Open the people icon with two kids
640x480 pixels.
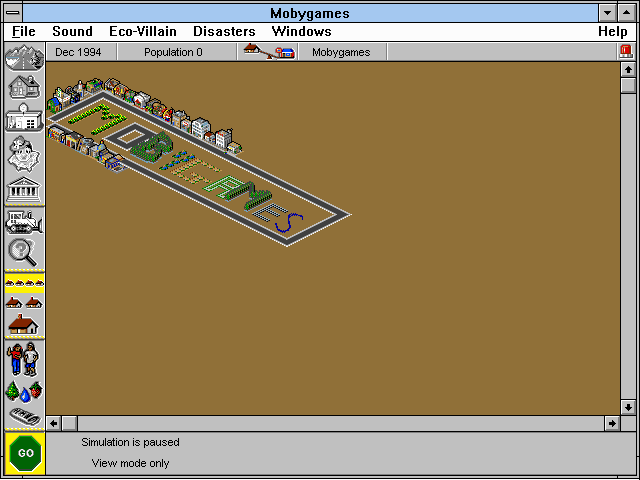coord(23,359)
